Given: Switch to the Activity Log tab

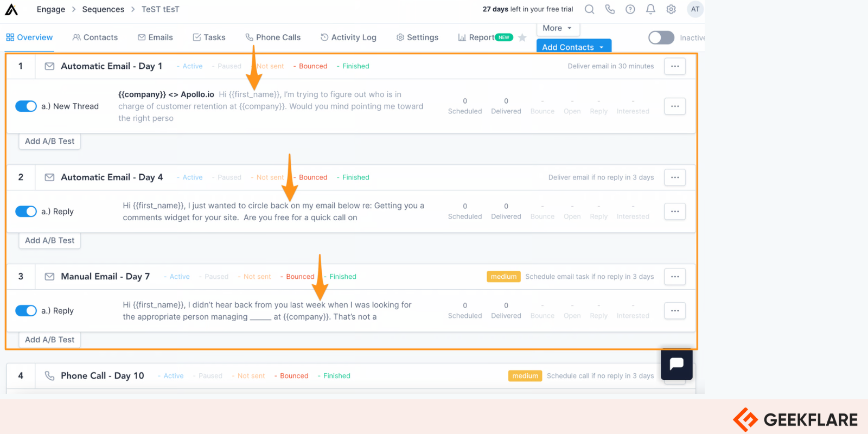Looking at the screenshot, I should coord(348,37).
